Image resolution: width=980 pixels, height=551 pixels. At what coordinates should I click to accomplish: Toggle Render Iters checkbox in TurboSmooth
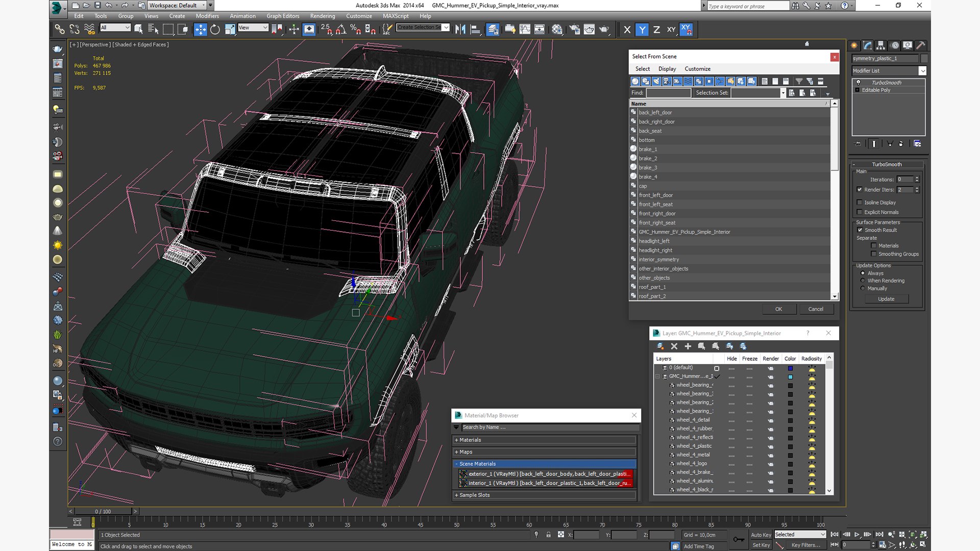(860, 189)
